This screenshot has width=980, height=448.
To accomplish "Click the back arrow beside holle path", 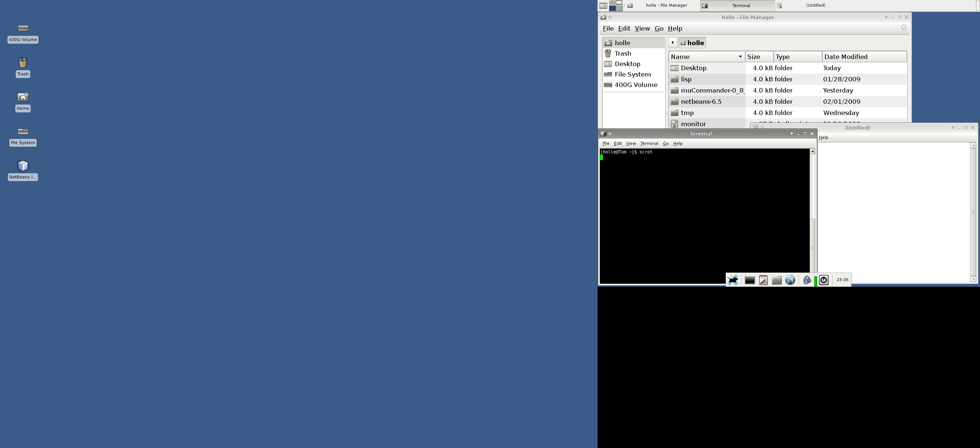I will click(673, 43).
